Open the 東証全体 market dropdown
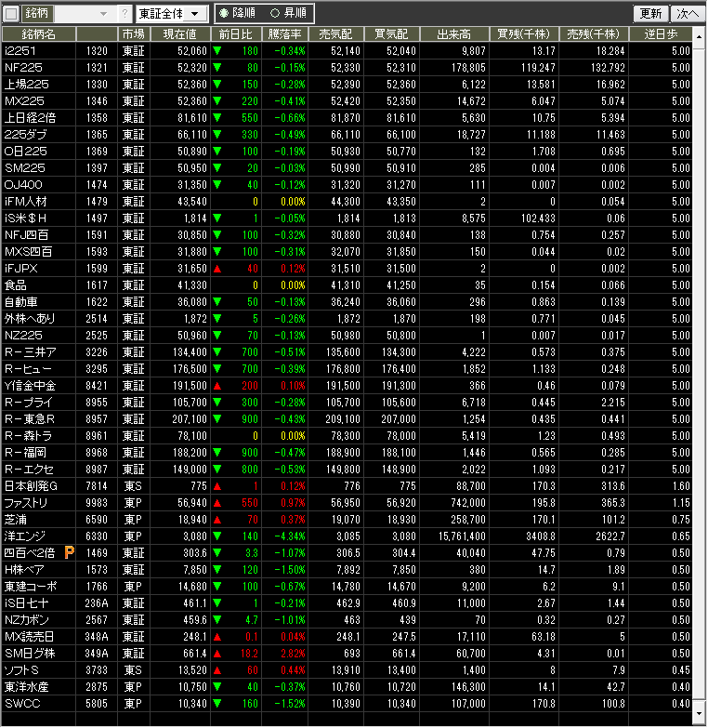The width and height of the screenshot is (708, 728). 172,14
